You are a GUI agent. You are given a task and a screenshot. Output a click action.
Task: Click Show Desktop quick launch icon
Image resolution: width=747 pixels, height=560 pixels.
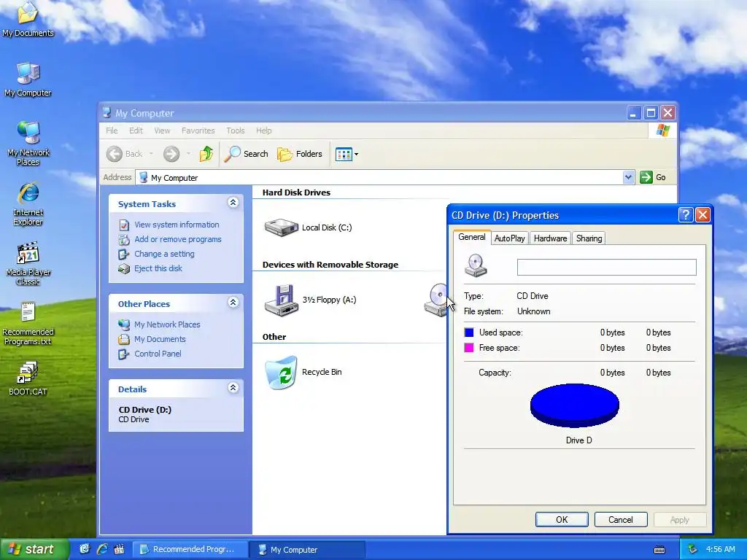coord(85,549)
